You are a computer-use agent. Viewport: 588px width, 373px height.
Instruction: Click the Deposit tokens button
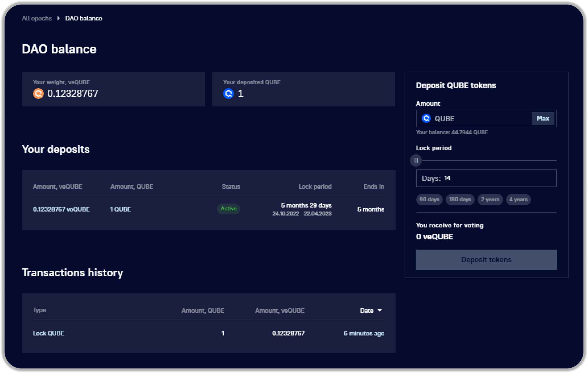[x=486, y=260]
